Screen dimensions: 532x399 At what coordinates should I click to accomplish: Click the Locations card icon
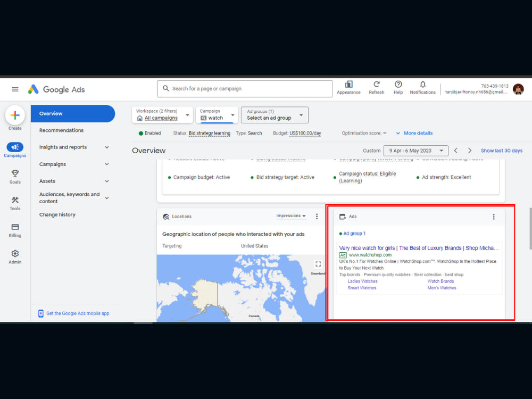(166, 217)
